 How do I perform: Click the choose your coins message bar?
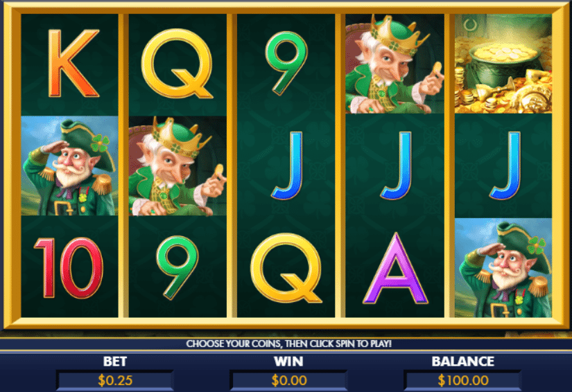[288, 344]
